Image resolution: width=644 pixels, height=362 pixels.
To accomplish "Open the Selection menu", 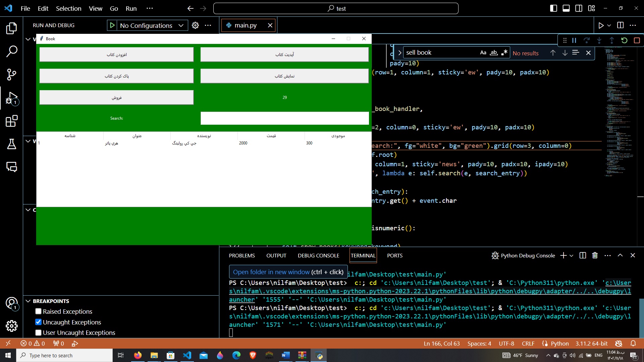I will tap(68, 8).
